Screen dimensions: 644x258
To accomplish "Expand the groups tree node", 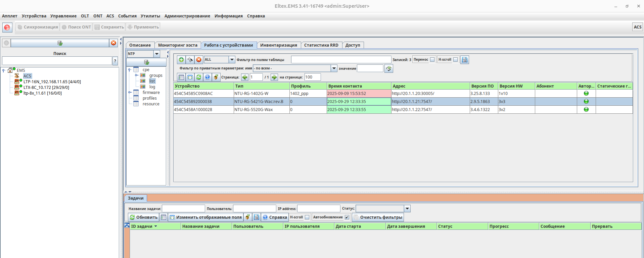I will click(136, 75).
